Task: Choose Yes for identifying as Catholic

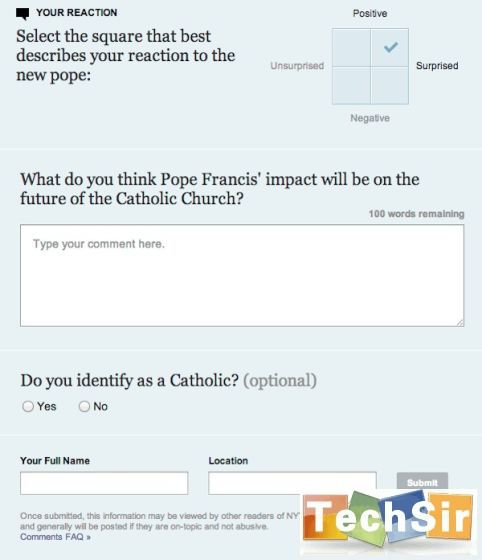Action: coord(28,406)
